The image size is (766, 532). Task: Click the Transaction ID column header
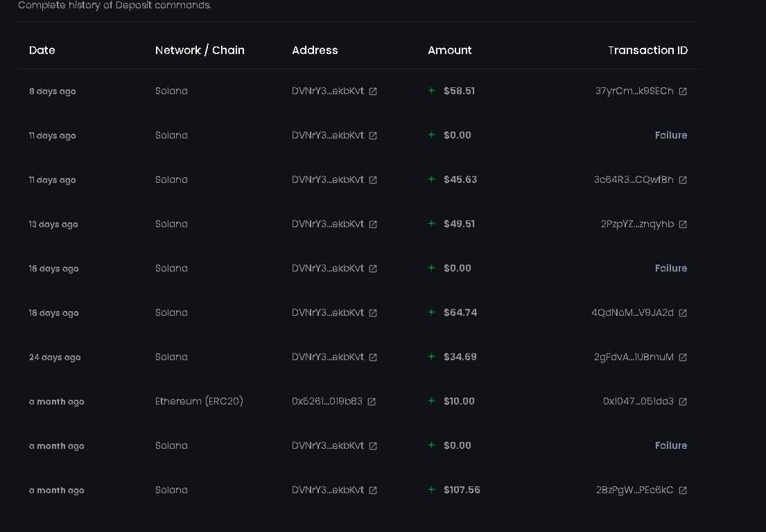(647, 51)
